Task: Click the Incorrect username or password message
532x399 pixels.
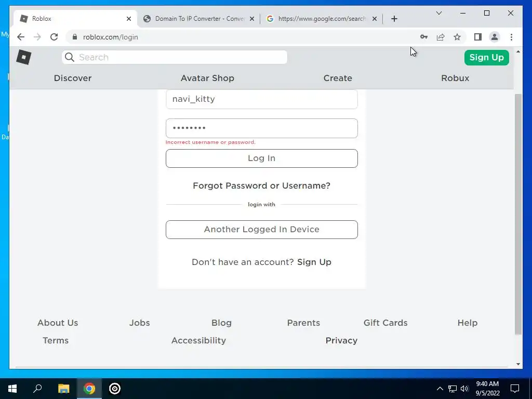Action: coord(210,142)
